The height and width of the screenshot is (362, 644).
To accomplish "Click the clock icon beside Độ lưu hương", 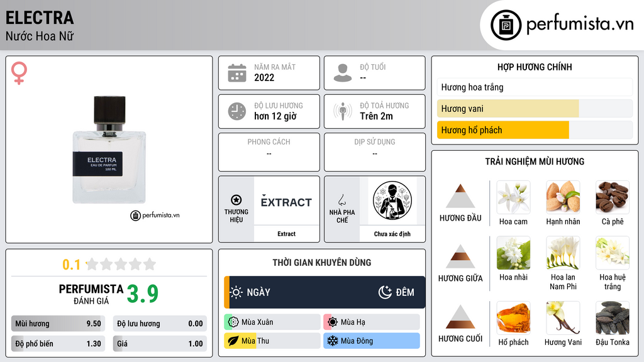I will [x=237, y=111].
